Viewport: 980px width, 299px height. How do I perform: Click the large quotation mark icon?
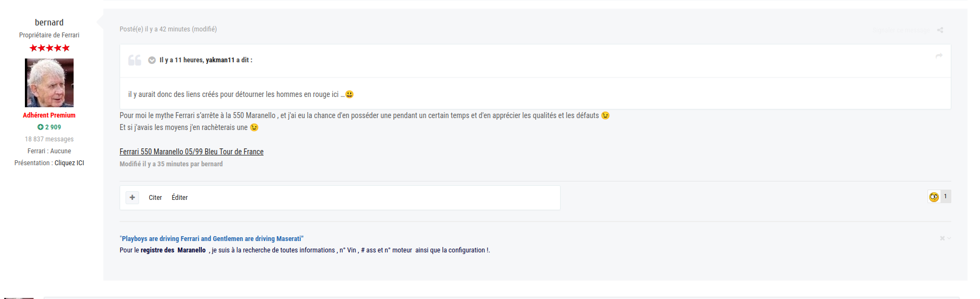click(x=134, y=60)
